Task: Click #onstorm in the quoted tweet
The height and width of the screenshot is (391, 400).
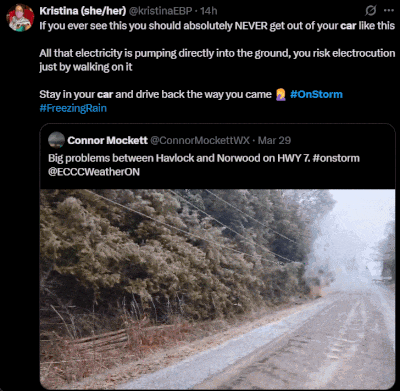Action: coord(336,158)
